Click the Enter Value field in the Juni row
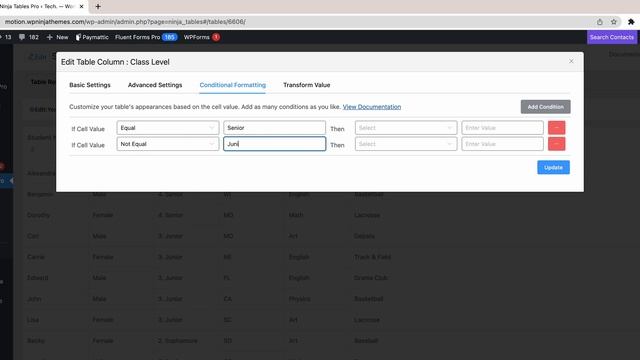The height and width of the screenshot is (360, 640). [x=502, y=144]
